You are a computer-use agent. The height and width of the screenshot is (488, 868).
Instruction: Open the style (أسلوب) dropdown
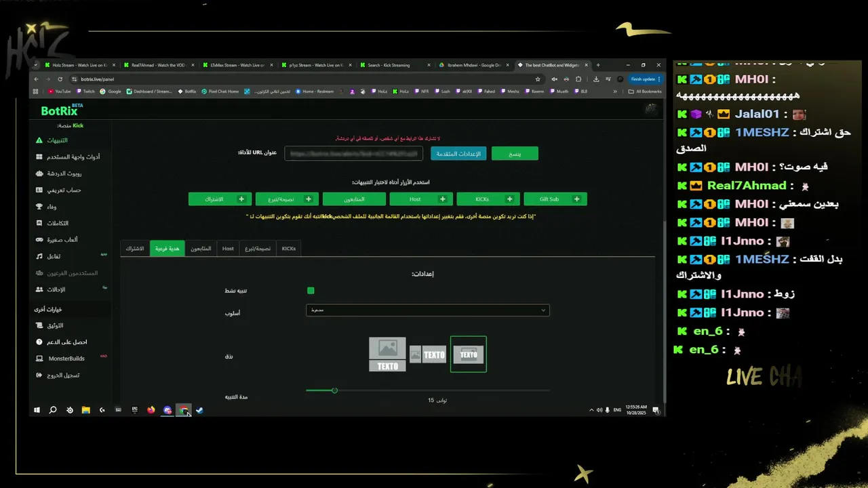(x=427, y=310)
